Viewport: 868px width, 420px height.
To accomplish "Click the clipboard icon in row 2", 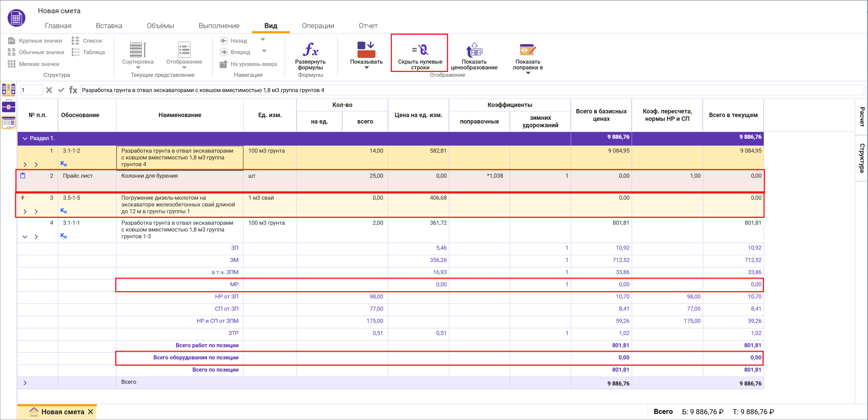I will [23, 176].
